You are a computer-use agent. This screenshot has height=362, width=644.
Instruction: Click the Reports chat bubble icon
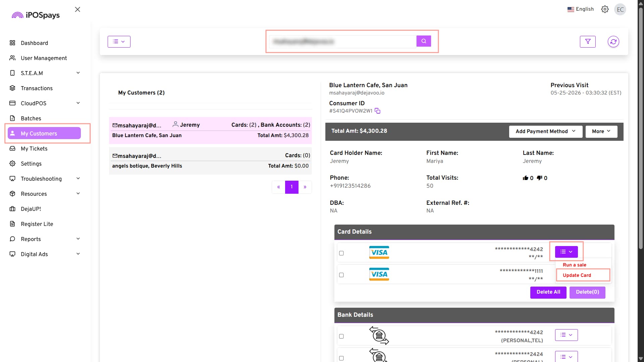pyautogui.click(x=12, y=239)
